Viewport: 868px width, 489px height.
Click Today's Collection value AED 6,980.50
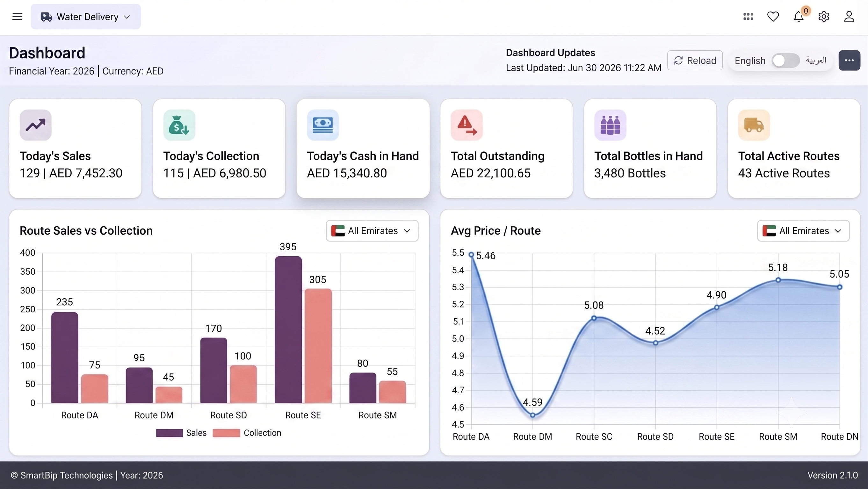[x=229, y=173]
